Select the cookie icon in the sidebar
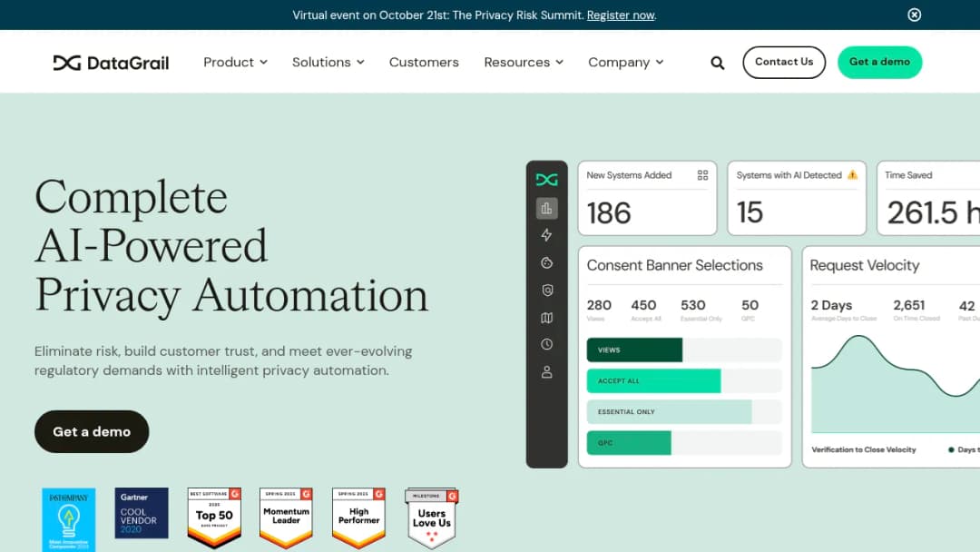980x552 pixels. pyautogui.click(x=546, y=262)
